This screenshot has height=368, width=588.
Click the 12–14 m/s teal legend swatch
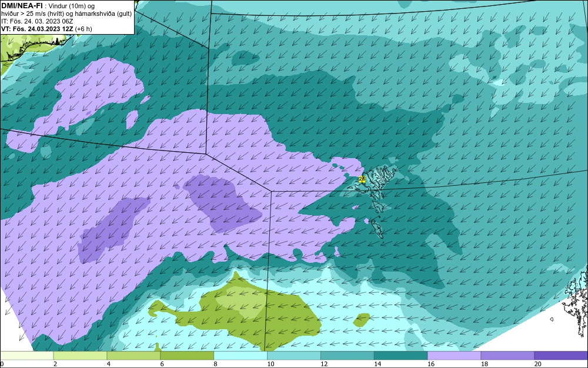click(348, 355)
